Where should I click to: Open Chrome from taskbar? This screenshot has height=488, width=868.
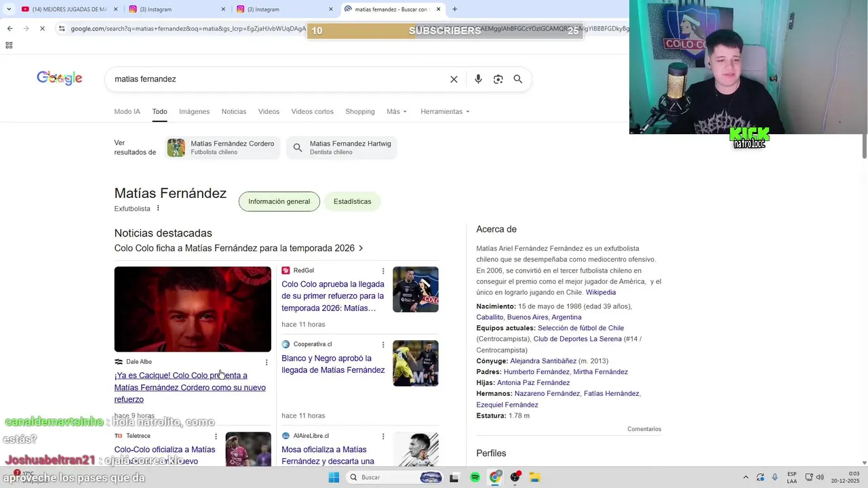(x=495, y=477)
